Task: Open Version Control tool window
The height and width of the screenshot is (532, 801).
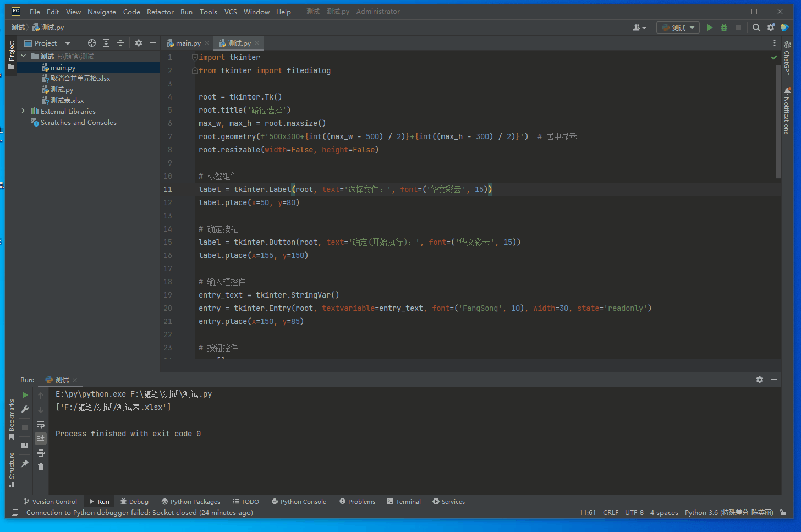Action: (x=50, y=502)
